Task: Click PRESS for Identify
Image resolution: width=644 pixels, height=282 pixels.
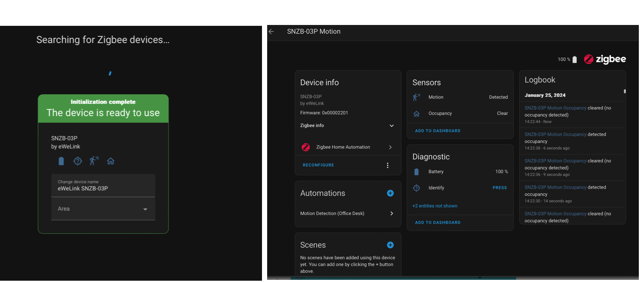Action: [499, 188]
